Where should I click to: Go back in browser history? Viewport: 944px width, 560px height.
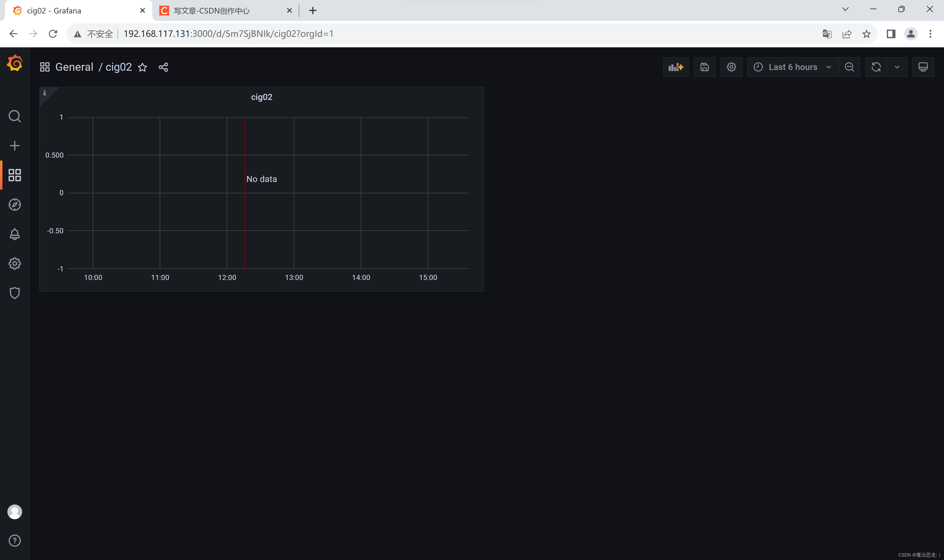[x=13, y=34]
